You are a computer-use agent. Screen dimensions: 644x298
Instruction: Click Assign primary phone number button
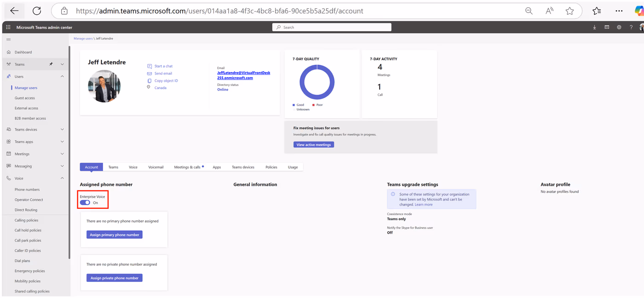(x=115, y=235)
